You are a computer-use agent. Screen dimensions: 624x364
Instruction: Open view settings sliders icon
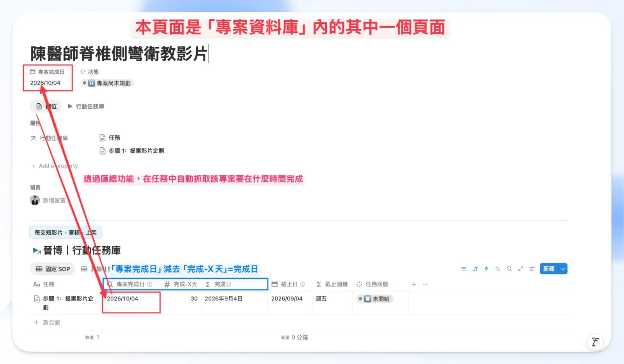532,269
